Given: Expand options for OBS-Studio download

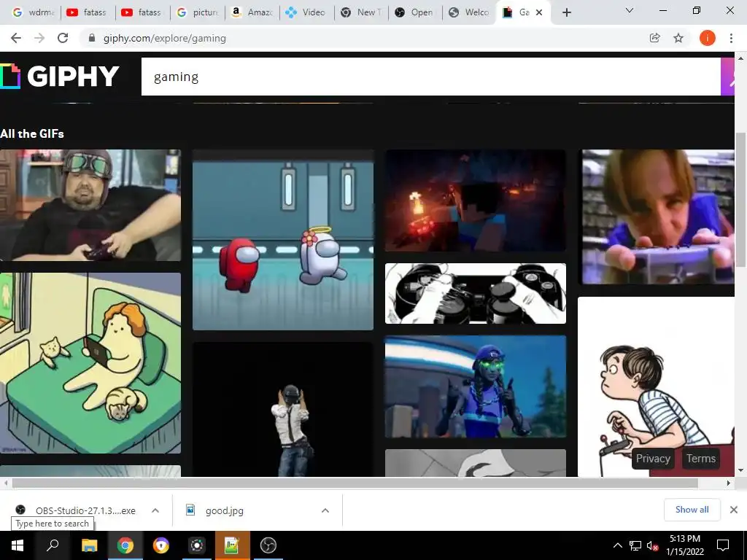Looking at the screenshot, I should pyautogui.click(x=155, y=510).
